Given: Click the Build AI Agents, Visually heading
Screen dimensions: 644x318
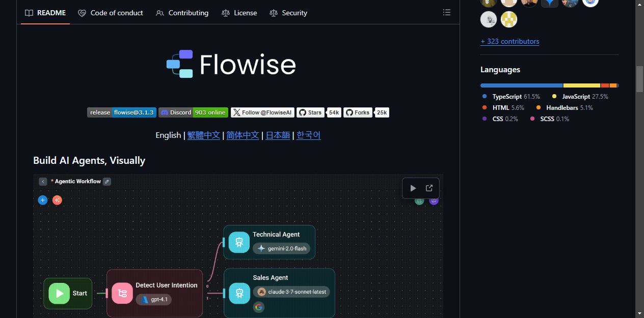Looking at the screenshot, I should coord(89,160).
